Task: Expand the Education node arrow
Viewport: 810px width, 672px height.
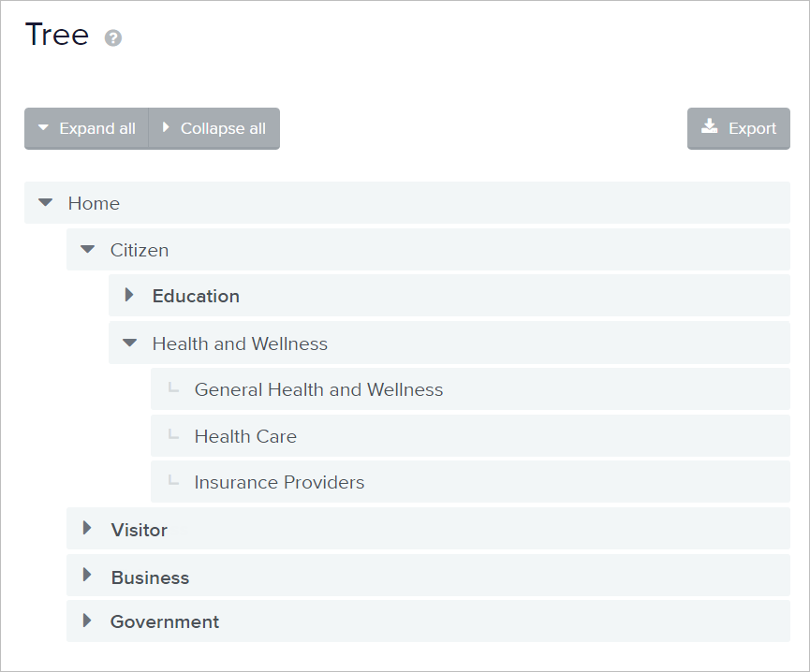Action: 129,295
